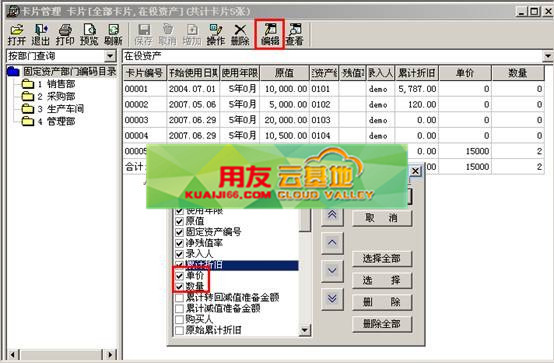This screenshot has width=554, height=363.
Task: Click the move-to-bottom double-chevron button
Action: pos(332,299)
